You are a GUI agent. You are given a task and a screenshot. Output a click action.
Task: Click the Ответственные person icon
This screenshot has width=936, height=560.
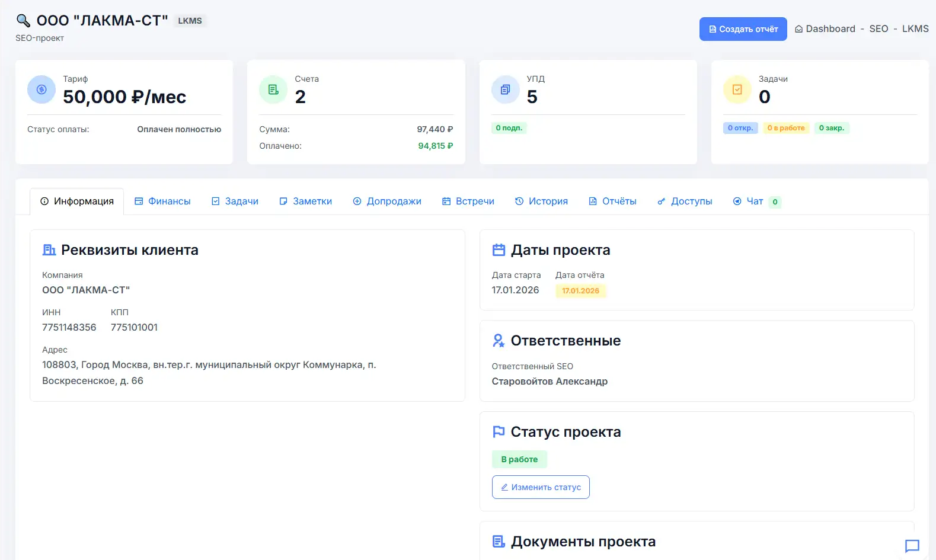499,341
